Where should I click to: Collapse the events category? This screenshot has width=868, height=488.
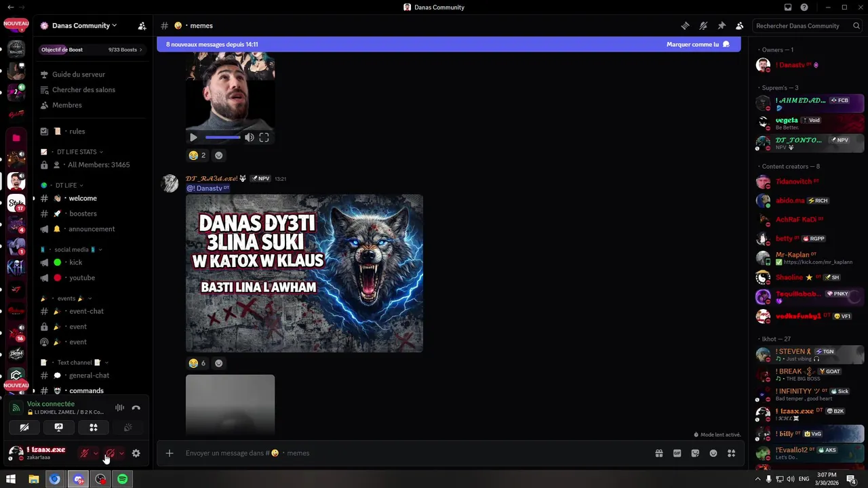point(66,298)
